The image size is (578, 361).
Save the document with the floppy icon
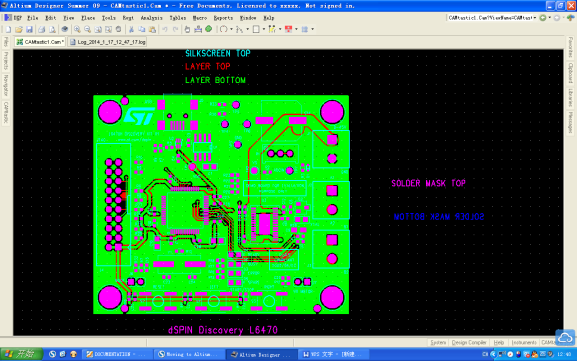[x=29, y=29]
